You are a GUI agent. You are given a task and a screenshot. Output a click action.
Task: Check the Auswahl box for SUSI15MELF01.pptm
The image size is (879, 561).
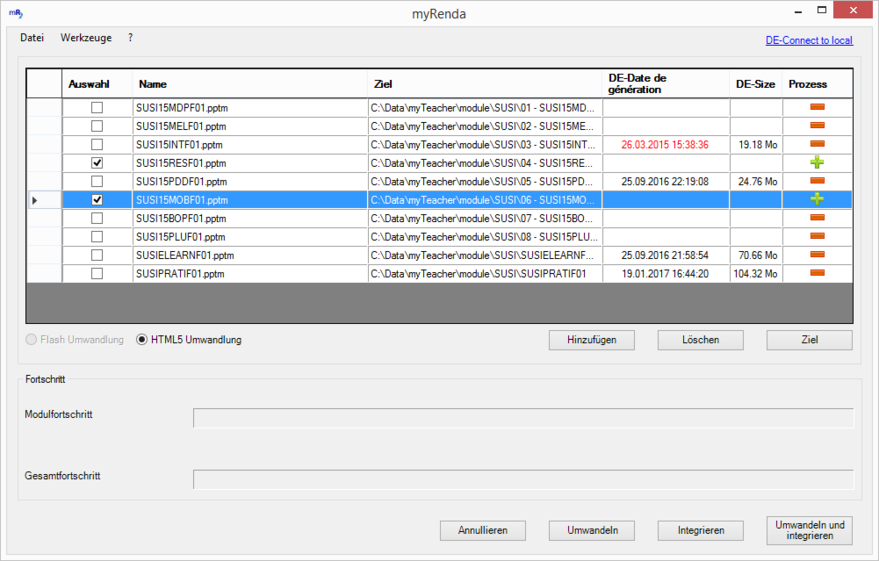click(97, 126)
